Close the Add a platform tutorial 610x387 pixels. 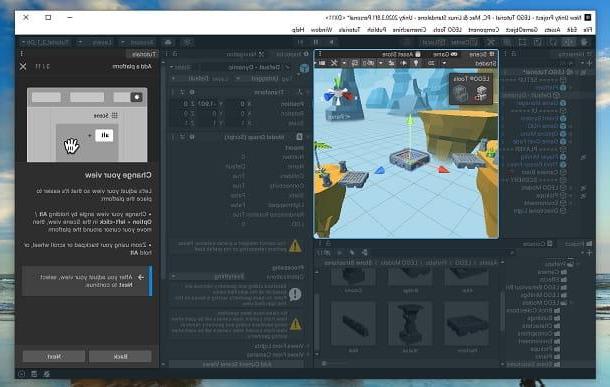point(23,67)
